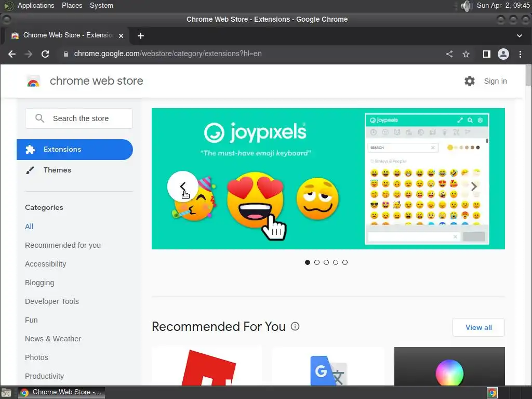The height and width of the screenshot is (399, 532).
Task: Open the Places menu
Action: coord(72,5)
